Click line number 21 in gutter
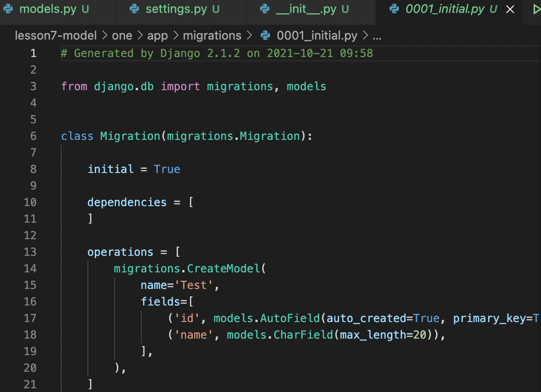 [30, 385]
